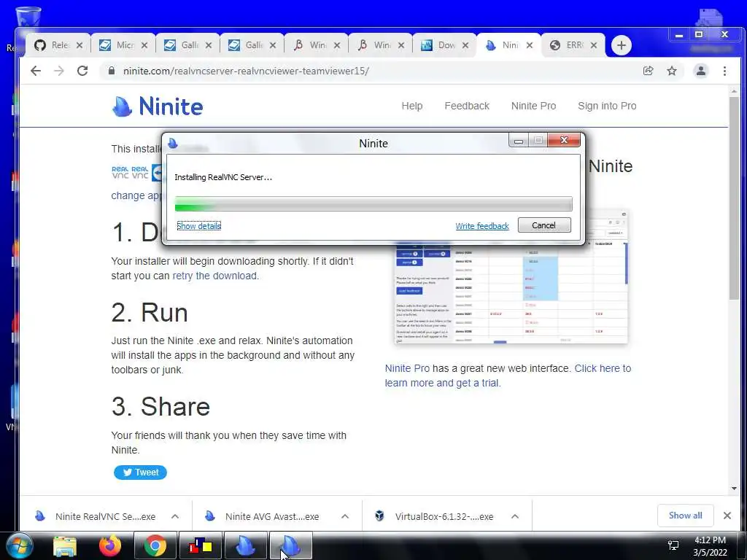Click the network icon in system tray
This screenshot has width=747, height=560.
(673, 545)
